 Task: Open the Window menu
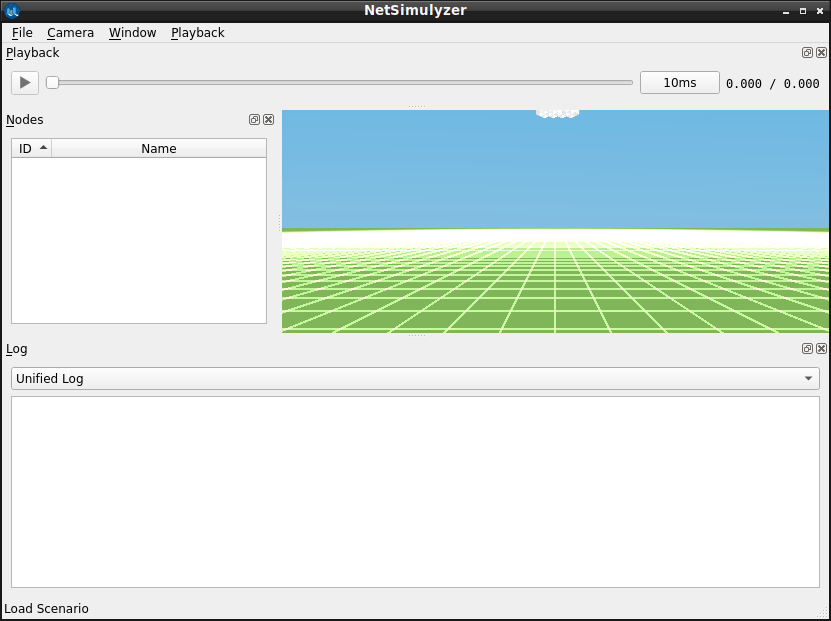point(132,33)
